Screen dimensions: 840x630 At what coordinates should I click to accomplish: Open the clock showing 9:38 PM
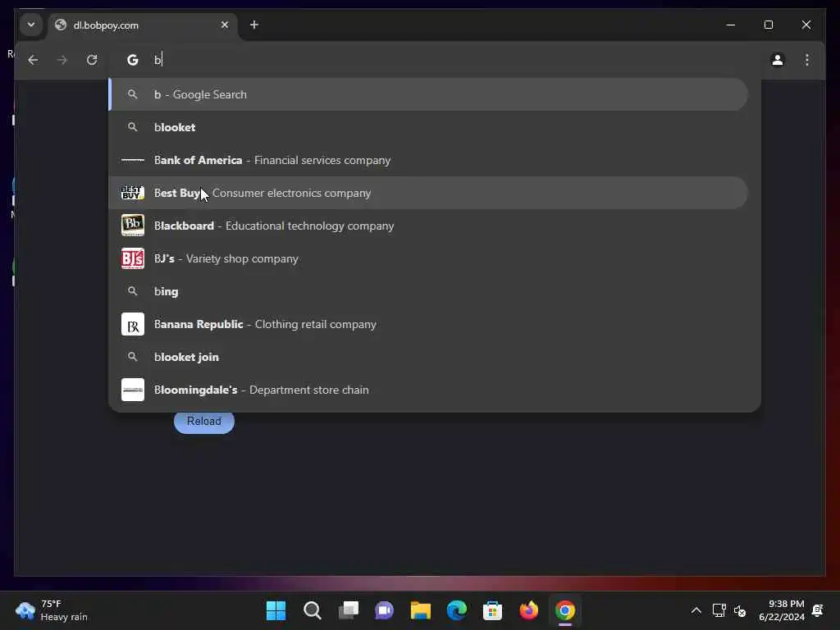(781, 610)
